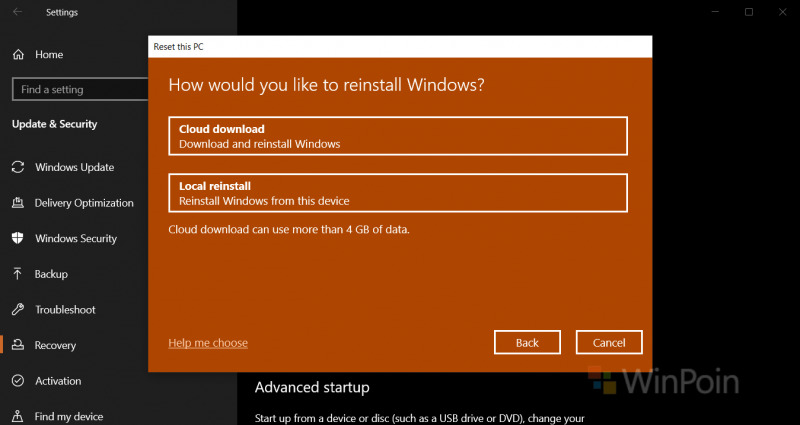
Task: Select Recovery in the sidebar
Action: tap(55, 345)
